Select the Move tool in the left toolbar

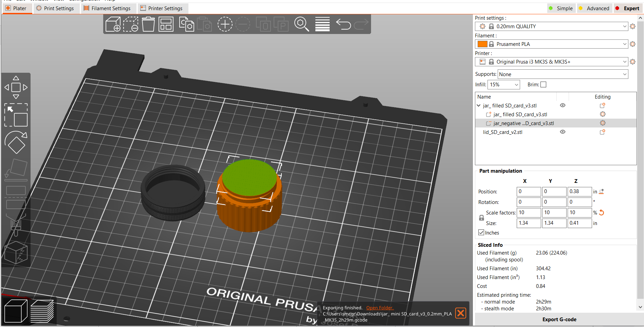[16, 87]
